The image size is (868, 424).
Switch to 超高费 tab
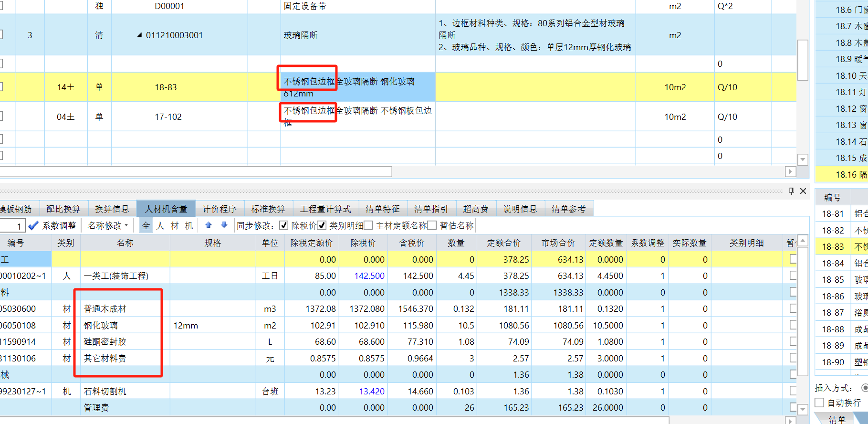click(x=476, y=209)
